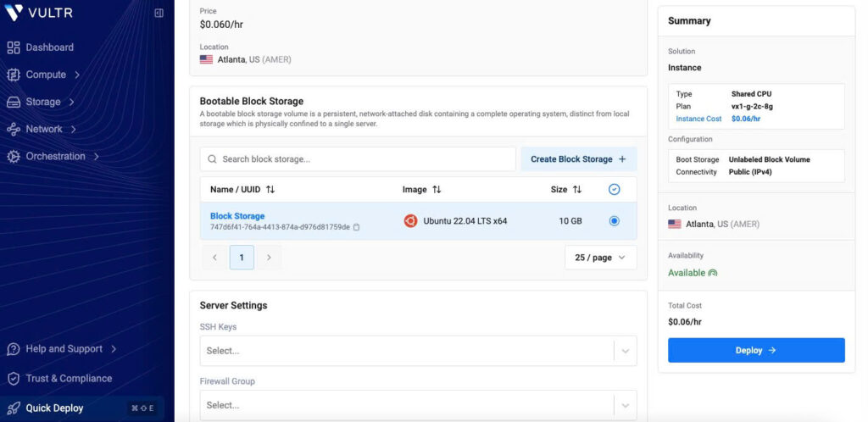Expand the Network menu chevron
Viewport: 868px width, 422px height.
coord(73,129)
